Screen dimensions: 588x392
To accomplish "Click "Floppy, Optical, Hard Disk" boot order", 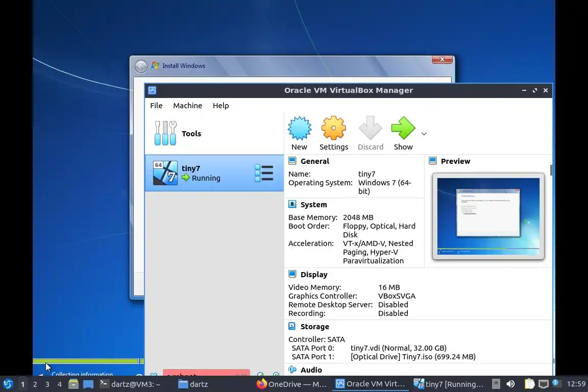I will (x=379, y=230).
